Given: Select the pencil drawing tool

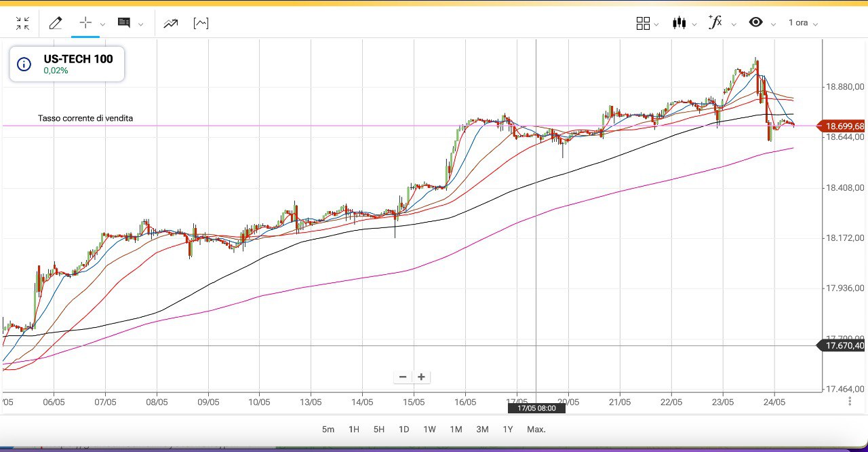Looking at the screenshot, I should [56, 24].
